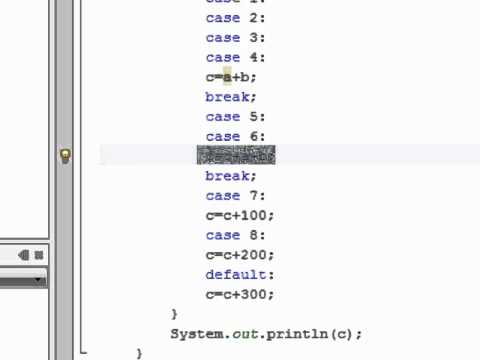Click the "case 8:" code line
480x360 pixels.
pyautogui.click(x=235, y=235)
